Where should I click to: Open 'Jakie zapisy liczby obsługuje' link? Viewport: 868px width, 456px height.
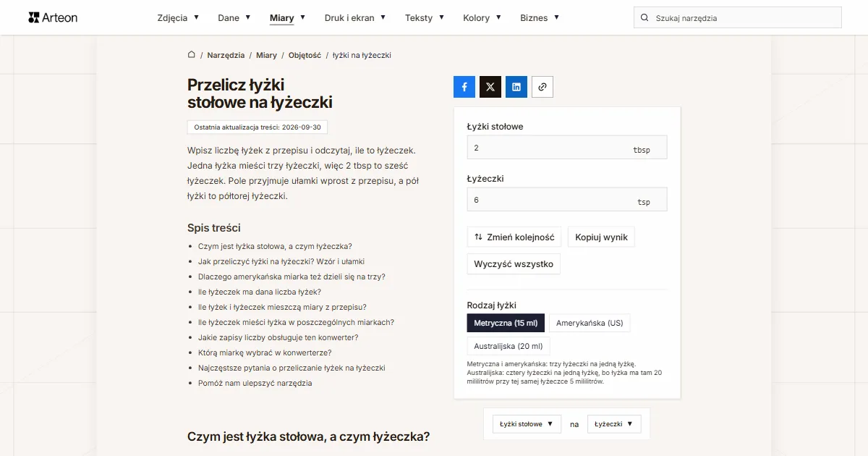(x=278, y=337)
